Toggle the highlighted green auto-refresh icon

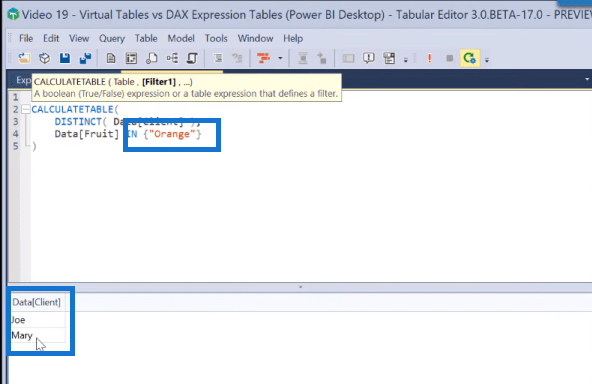coord(470,58)
